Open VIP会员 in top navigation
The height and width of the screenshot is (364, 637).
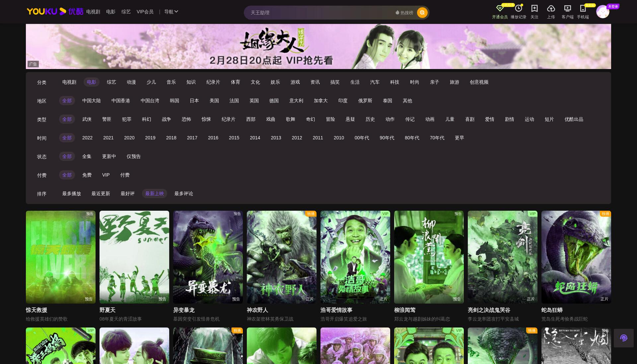[x=145, y=12]
